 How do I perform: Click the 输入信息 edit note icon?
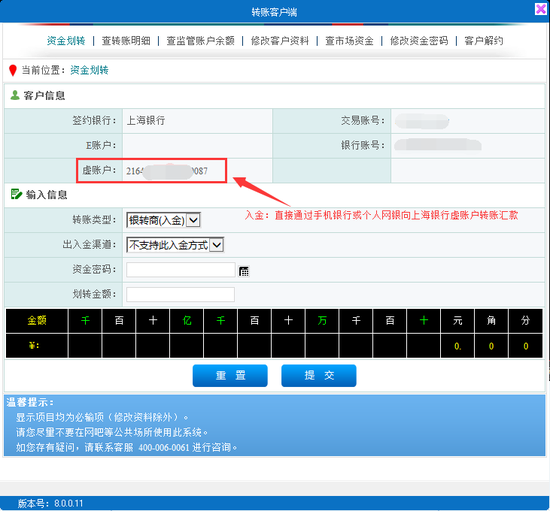(16, 194)
